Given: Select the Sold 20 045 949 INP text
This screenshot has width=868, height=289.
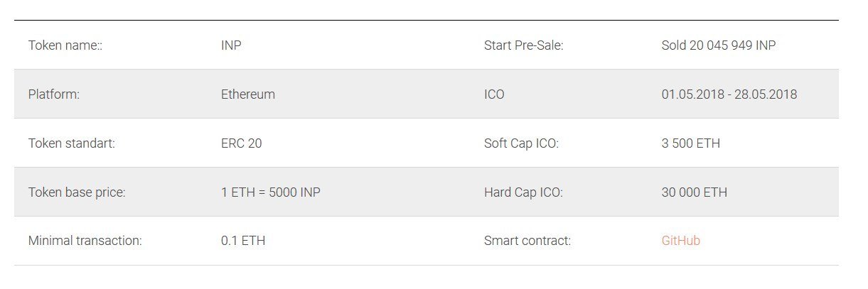Looking at the screenshot, I should [x=719, y=45].
